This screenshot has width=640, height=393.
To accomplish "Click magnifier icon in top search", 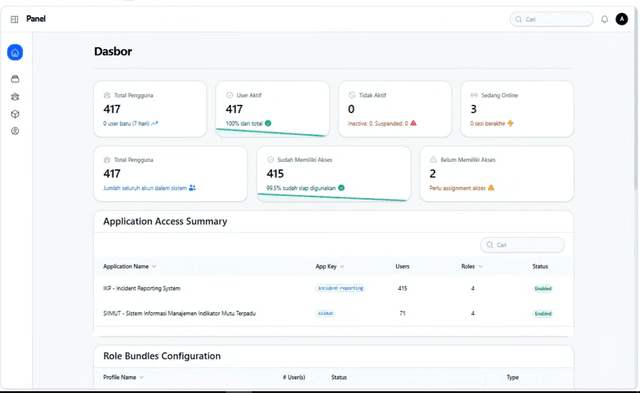I will pos(518,19).
